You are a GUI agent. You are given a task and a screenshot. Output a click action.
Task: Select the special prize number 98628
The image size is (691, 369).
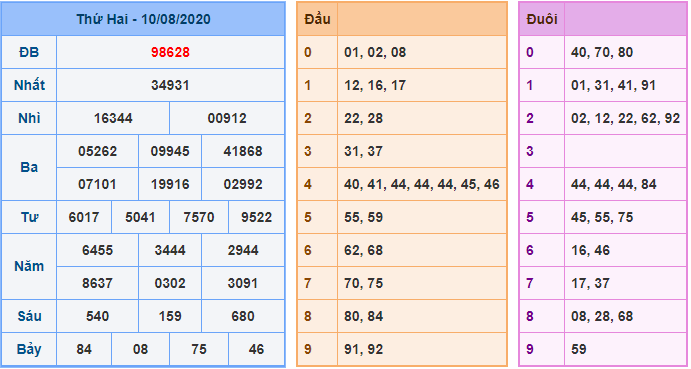tap(170, 52)
